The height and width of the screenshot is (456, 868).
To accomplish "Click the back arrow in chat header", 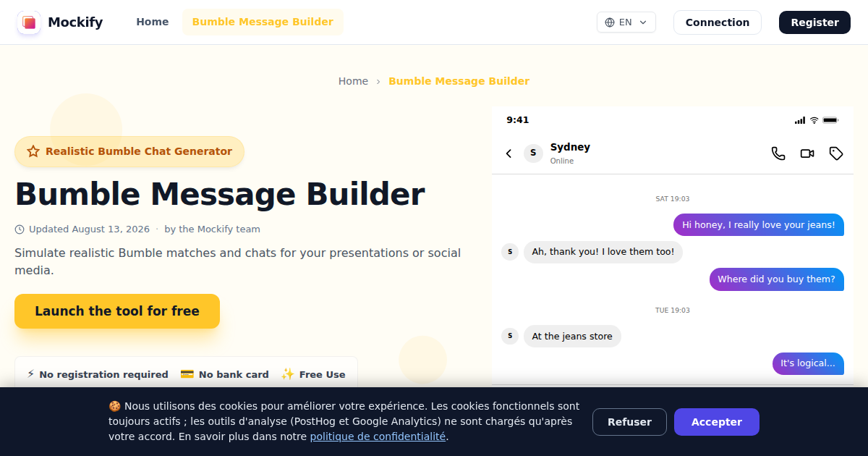I will coord(509,153).
